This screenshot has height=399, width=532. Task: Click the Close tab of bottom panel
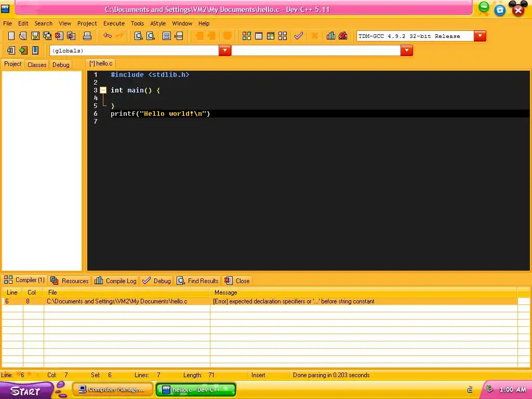tap(237, 281)
